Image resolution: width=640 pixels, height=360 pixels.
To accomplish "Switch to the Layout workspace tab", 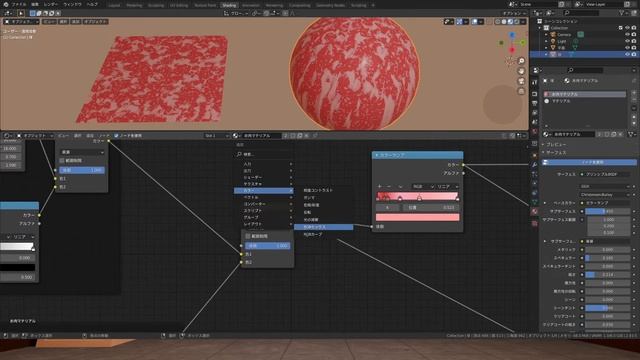I will [x=114, y=5].
